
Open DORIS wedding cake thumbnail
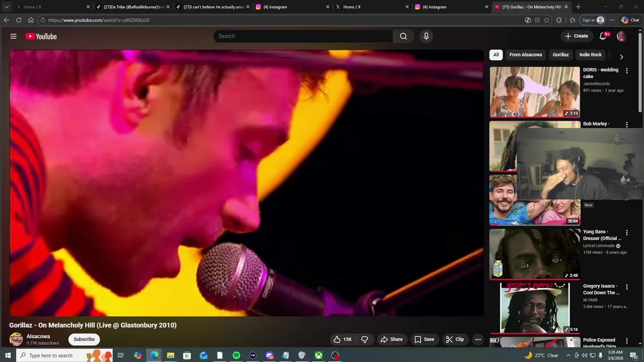pos(535,92)
